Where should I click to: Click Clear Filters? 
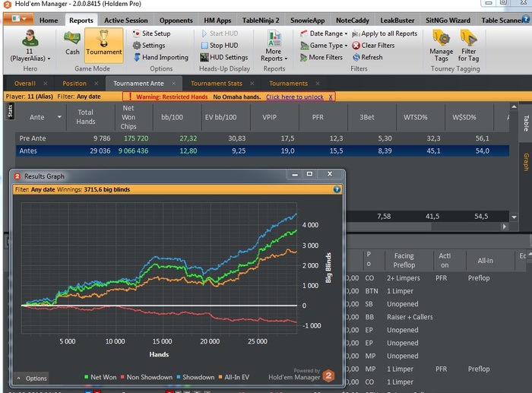point(373,45)
